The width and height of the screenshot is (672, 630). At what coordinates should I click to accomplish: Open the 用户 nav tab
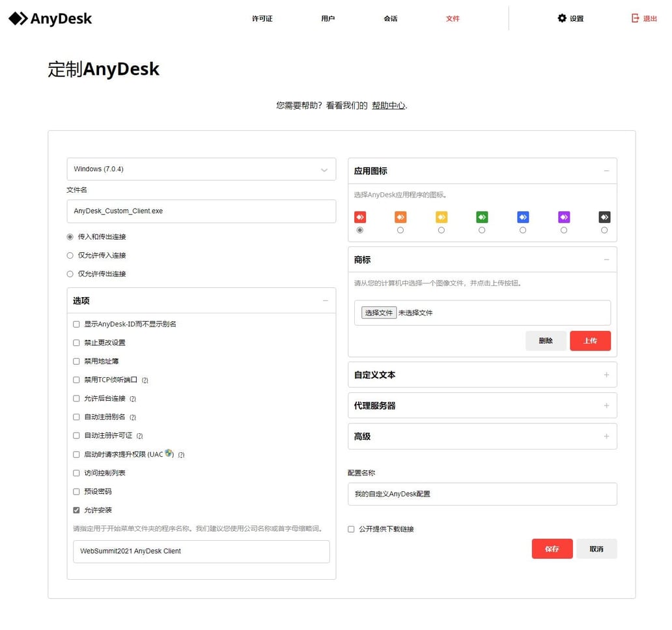(x=328, y=18)
